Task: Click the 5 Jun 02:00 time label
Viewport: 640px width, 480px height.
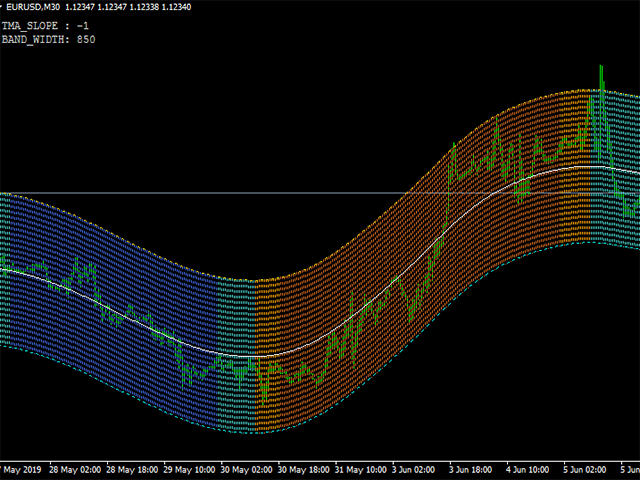Action: coord(585,470)
